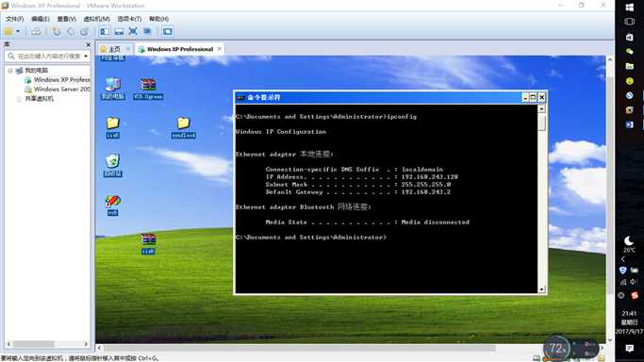Click the console view toolbar icon
The width and height of the screenshot is (644, 362).
(167, 32)
